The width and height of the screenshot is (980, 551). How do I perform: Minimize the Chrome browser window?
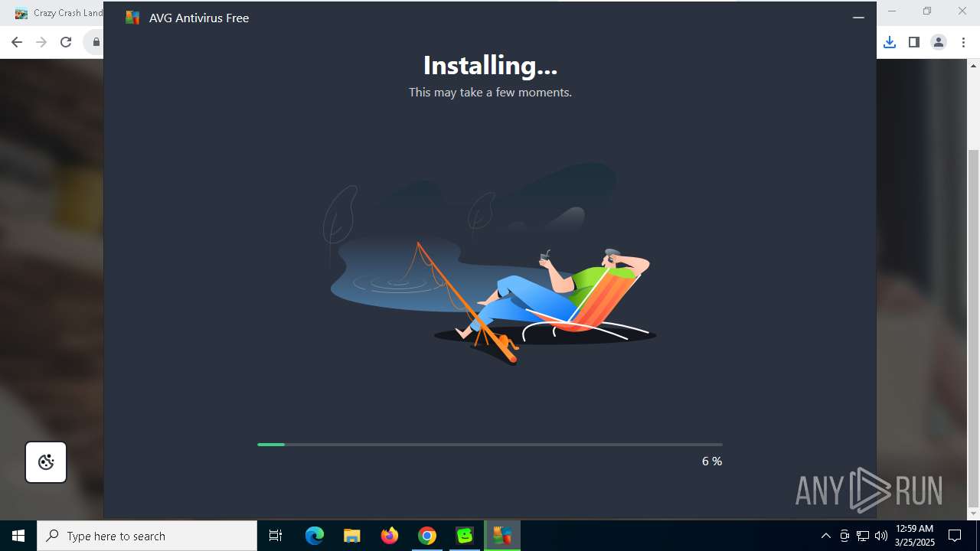[892, 11]
